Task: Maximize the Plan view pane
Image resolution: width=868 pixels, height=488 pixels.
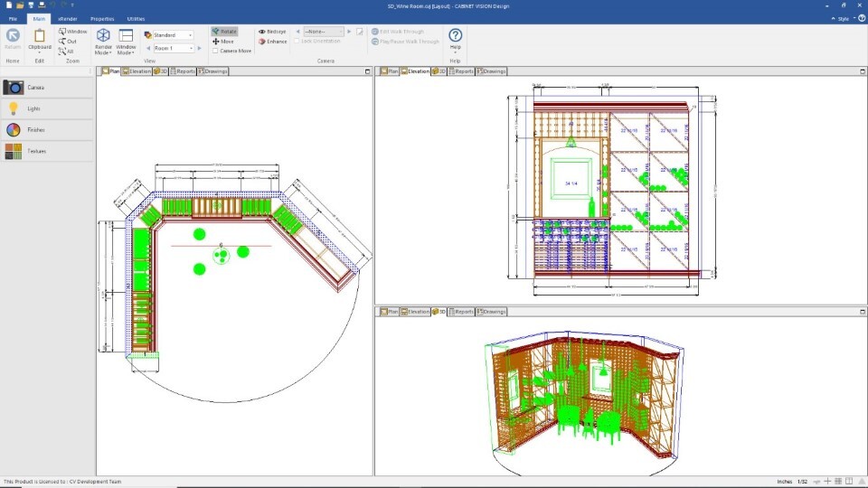Action: (367, 71)
